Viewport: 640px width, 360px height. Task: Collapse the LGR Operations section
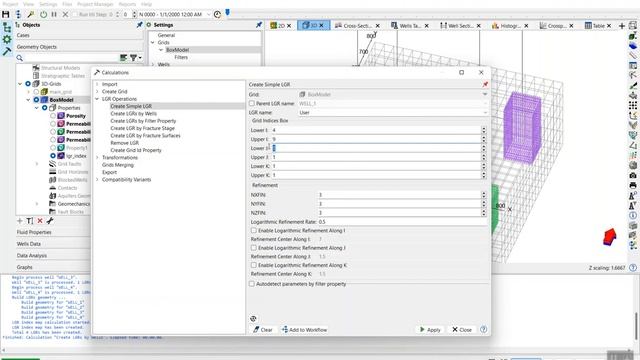pos(98,99)
